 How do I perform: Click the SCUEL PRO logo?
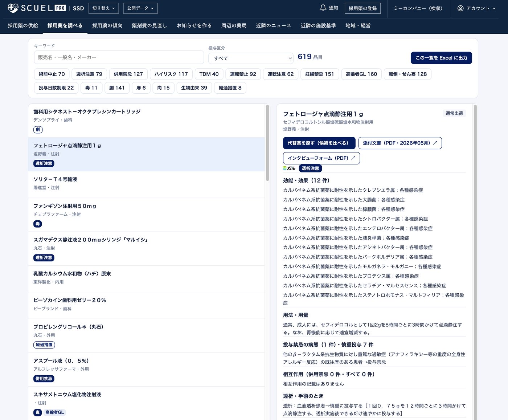tap(37, 8)
